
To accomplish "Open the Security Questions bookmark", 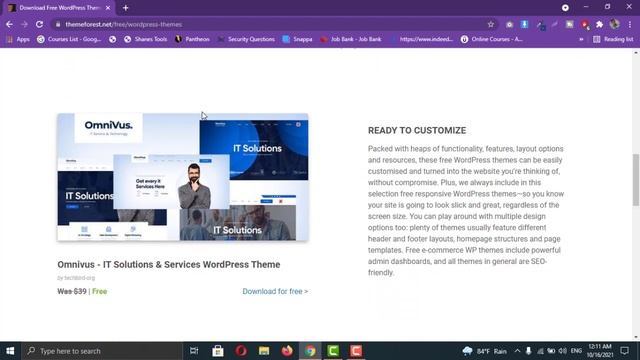I will [x=247, y=39].
